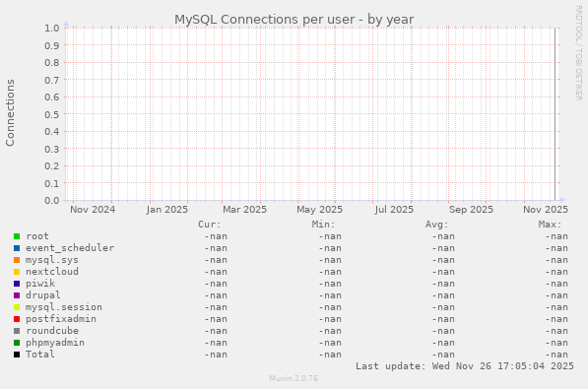Click the red postfixadmin legend swatch
The width and height of the screenshot is (588, 389).
pyautogui.click(x=17, y=319)
